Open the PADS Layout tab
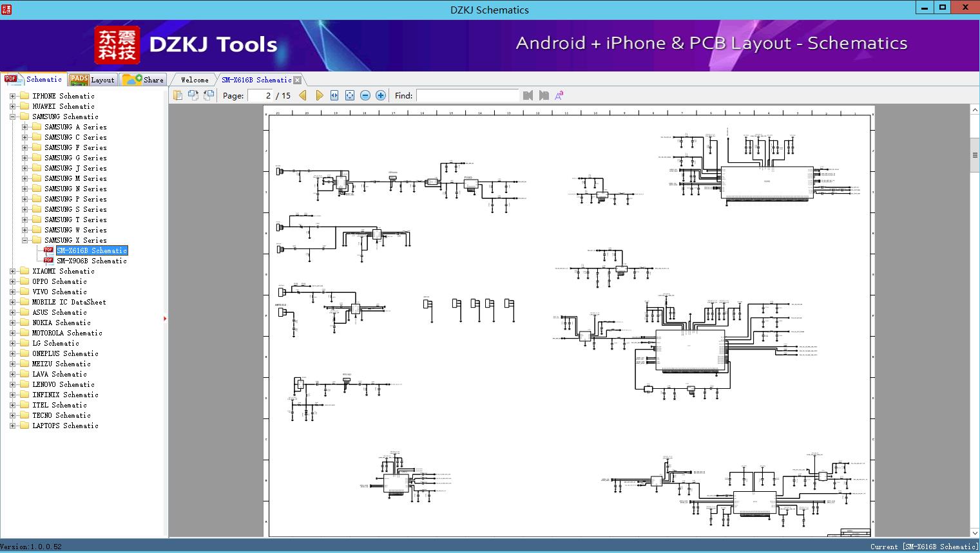 click(x=92, y=79)
